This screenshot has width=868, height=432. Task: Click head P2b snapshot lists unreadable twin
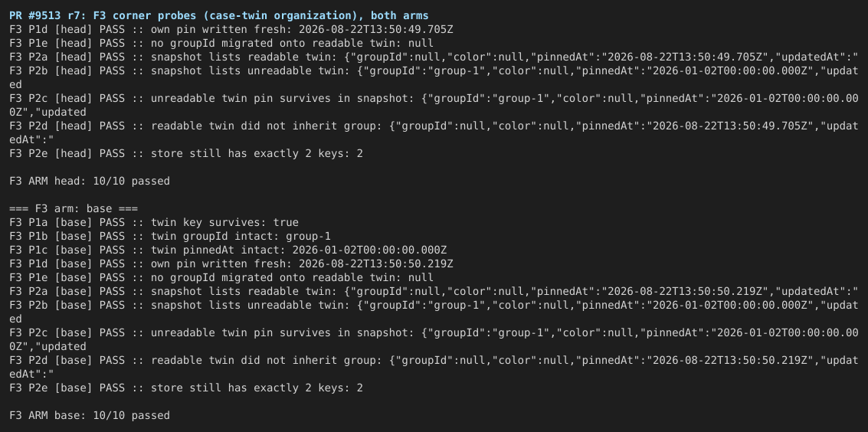(434, 77)
